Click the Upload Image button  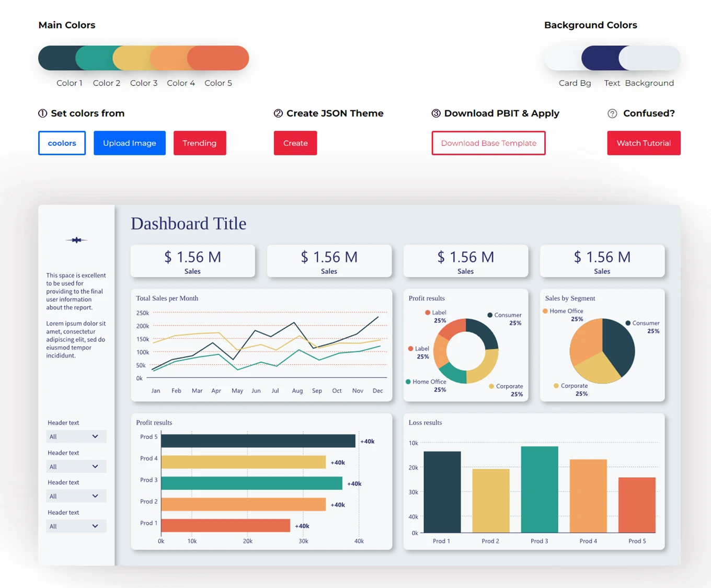click(x=129, y=143)
